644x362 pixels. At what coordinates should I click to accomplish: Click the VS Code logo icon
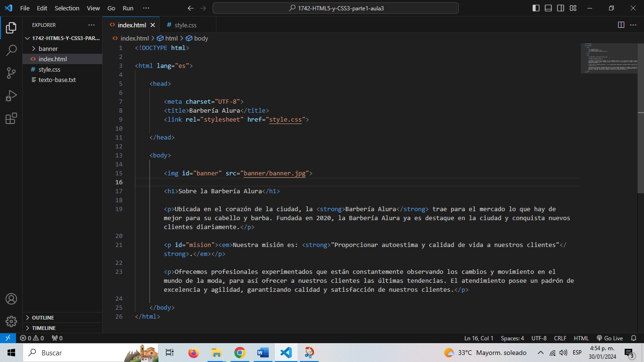[8, 8]
